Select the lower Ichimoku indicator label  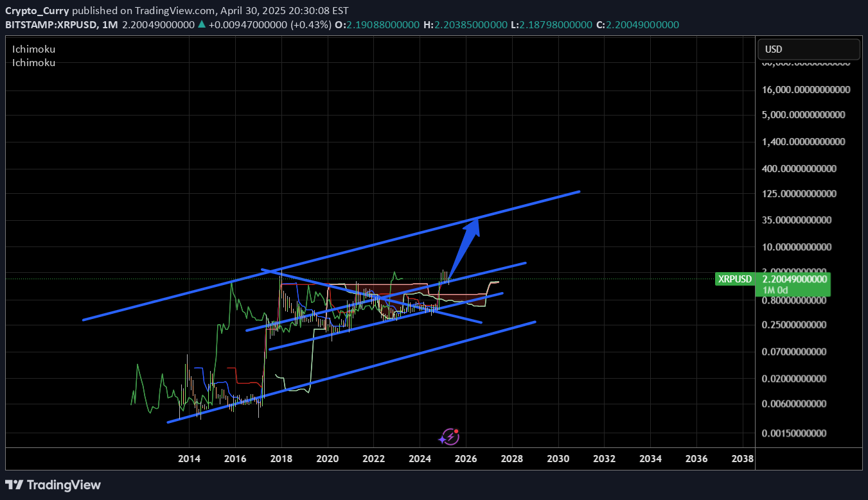pos(33,63)
